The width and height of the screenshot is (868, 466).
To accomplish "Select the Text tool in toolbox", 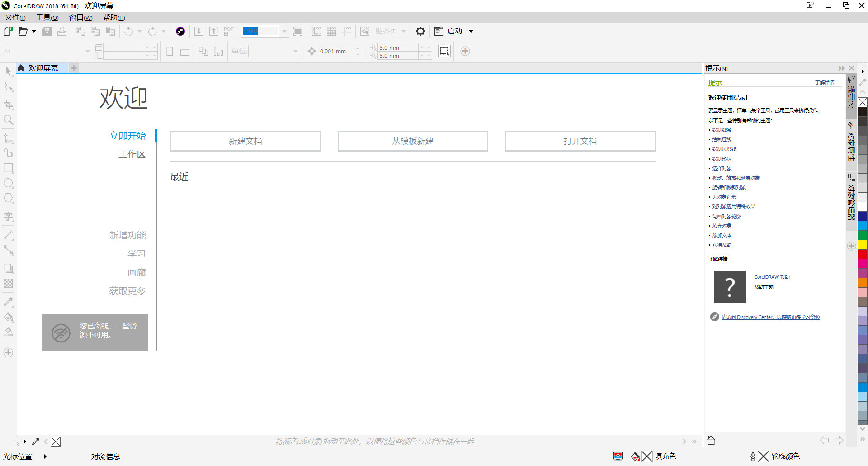I will (x=8, y=217).
